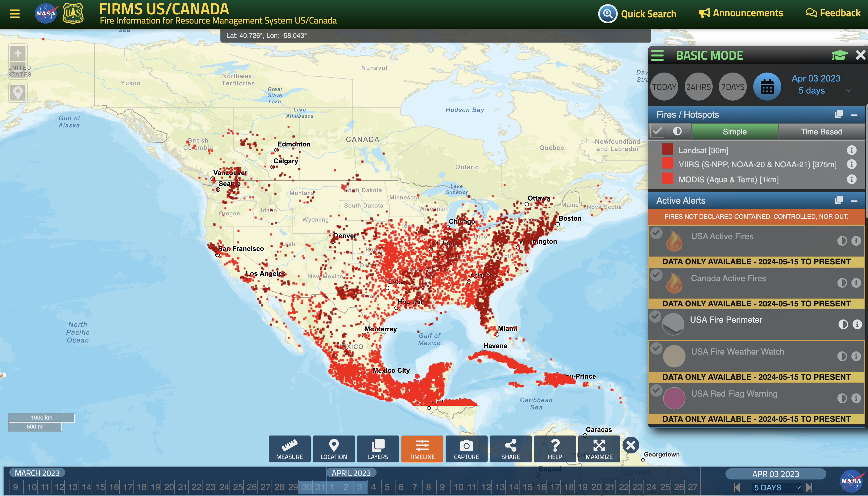This screenshot has width=868, height=496.
Task: Click the Measure tool in the bottom toolbar
Action: pos(289,449)
